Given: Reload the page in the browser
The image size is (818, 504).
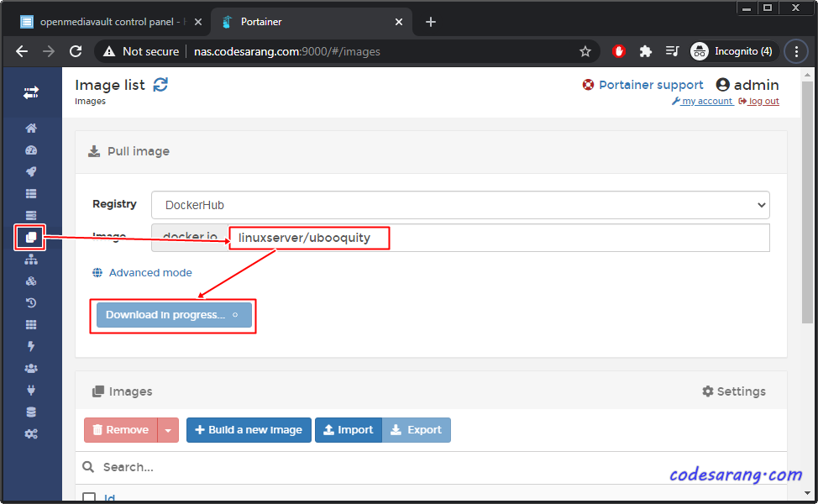Looking at the screenshot, I should [76, 51].
